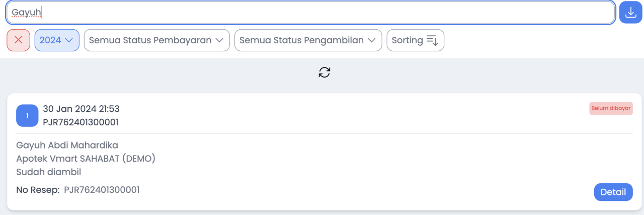
Task: Open the Detail button for the transaction
Action: [x=613, y=192]
